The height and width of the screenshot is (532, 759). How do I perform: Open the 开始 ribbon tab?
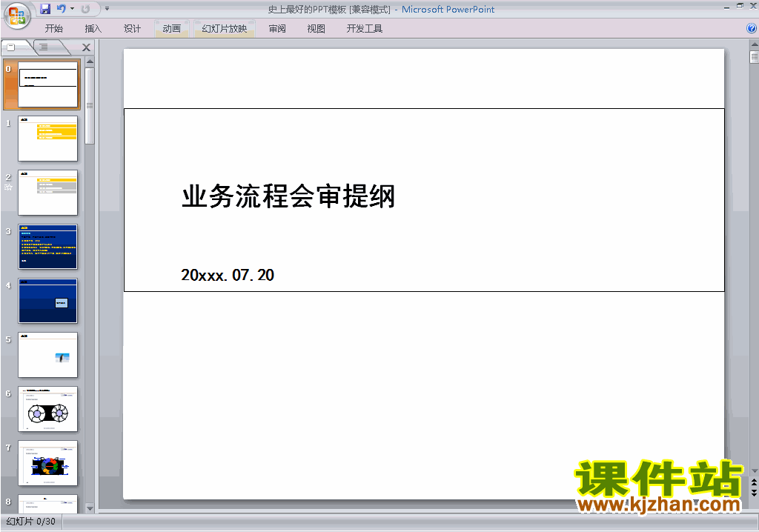pyautogui.click(x=53, y=29)
